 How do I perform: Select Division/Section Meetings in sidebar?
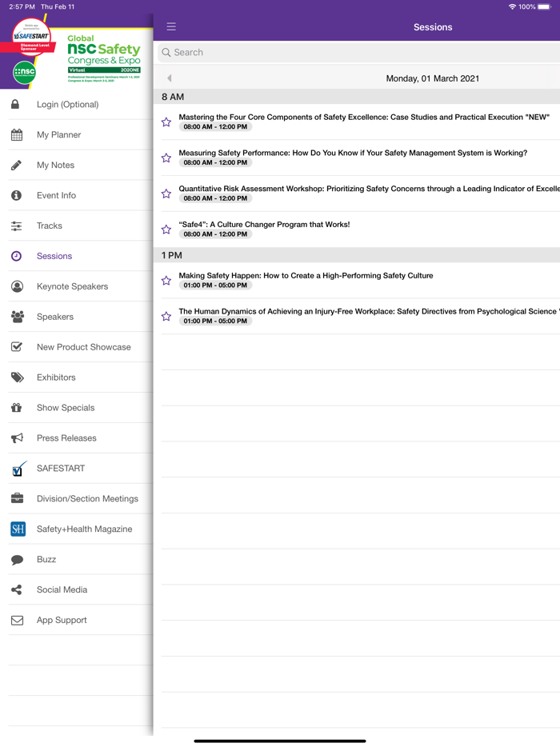point(87,499)
